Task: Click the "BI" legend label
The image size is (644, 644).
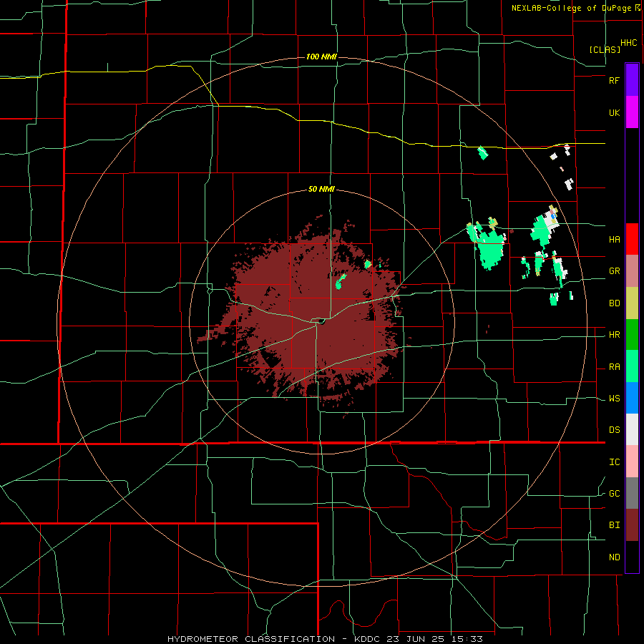Action: pos(615,525)
